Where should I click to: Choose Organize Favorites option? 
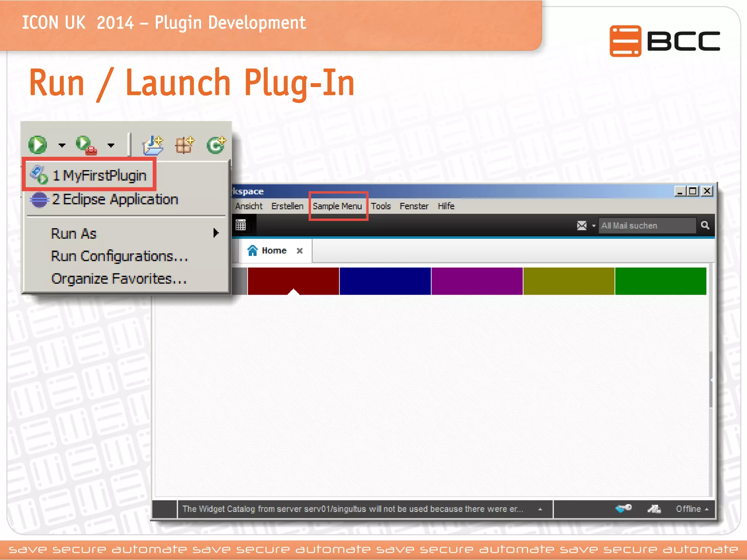[119, 279]
